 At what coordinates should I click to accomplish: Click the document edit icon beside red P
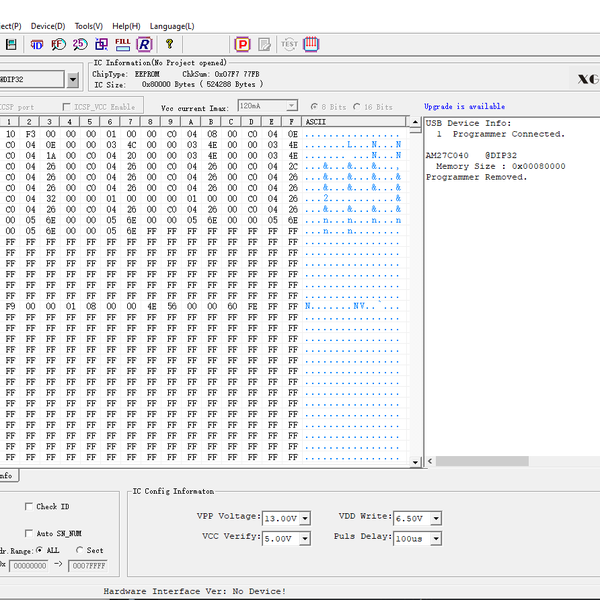coord(265,44)
